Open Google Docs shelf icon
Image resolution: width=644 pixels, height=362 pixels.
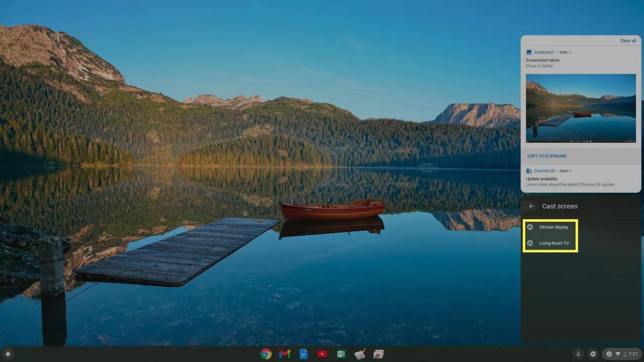303,354
